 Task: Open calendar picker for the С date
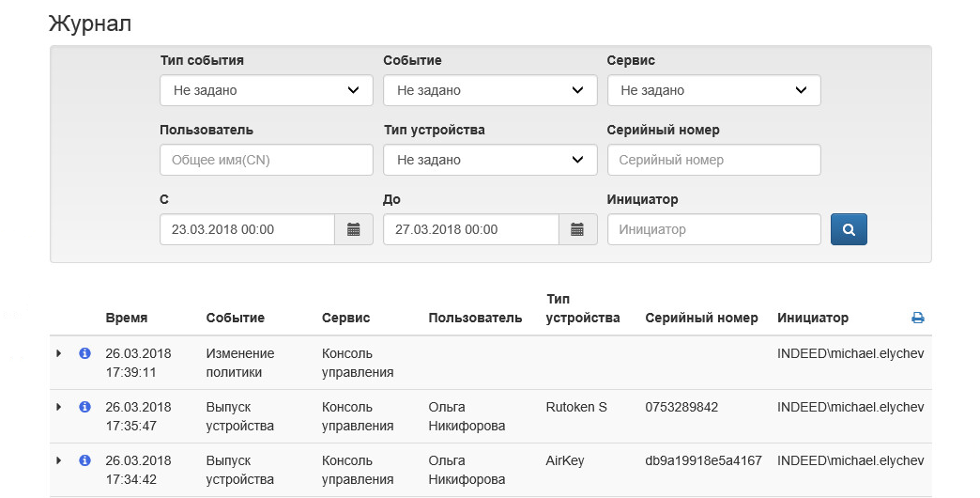coord(354,229)
